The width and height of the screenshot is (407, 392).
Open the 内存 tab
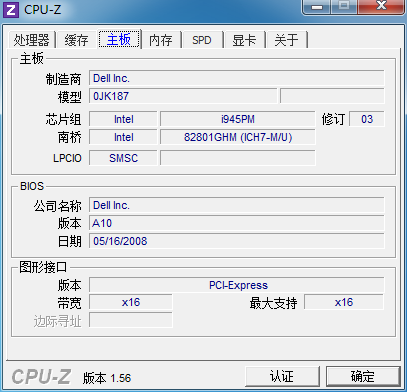pos(161,40)
